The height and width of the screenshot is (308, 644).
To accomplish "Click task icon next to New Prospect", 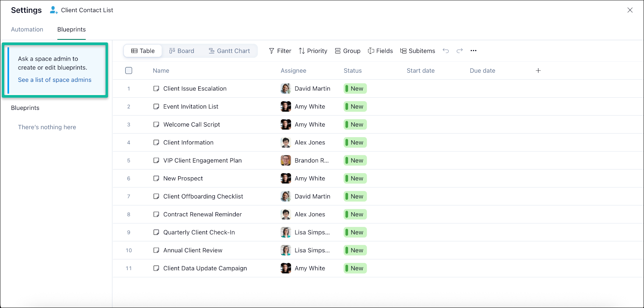I will [156, 178].
